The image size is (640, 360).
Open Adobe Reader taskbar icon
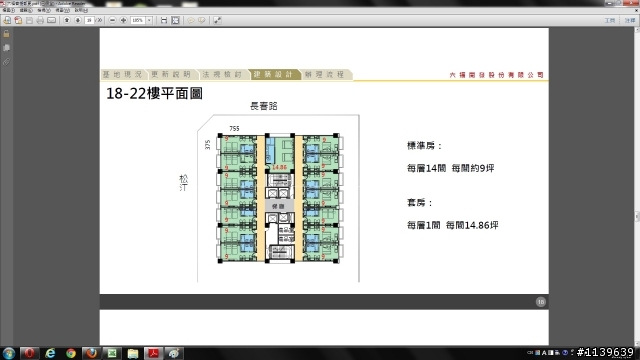point(153,353)
